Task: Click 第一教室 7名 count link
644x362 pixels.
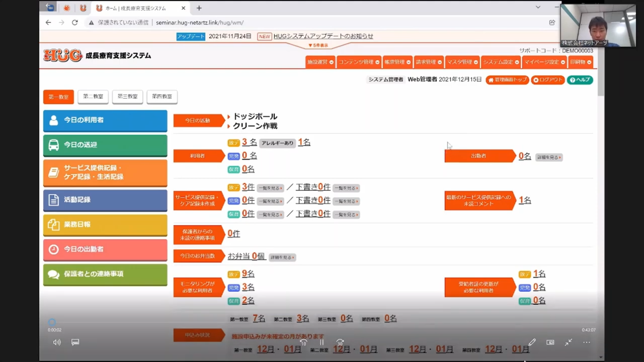Action: (259, 318)
